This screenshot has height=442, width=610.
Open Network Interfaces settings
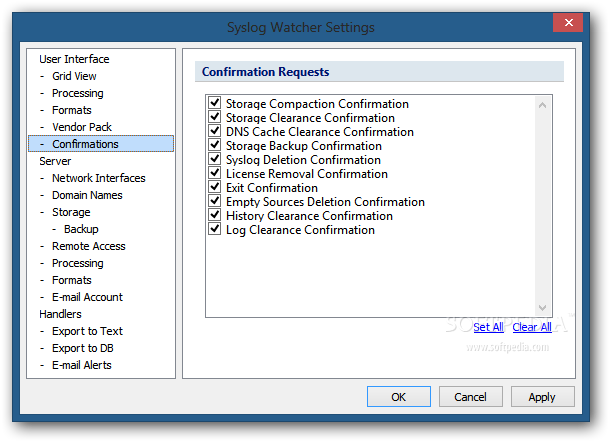[99, 178]
